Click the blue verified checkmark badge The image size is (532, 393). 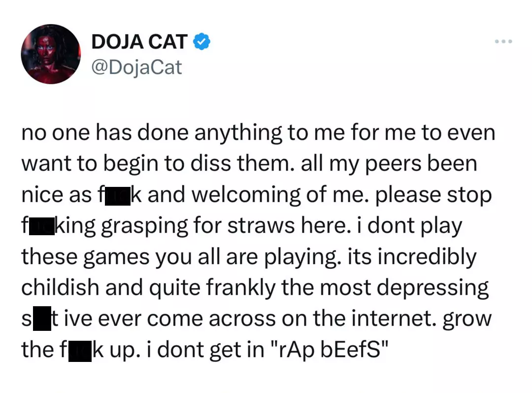tap(201, 41)
